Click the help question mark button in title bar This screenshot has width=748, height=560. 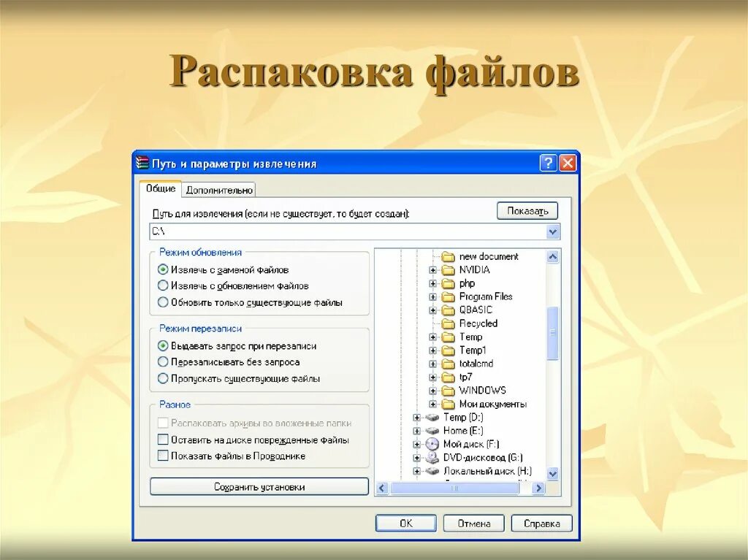click(549, 163)
